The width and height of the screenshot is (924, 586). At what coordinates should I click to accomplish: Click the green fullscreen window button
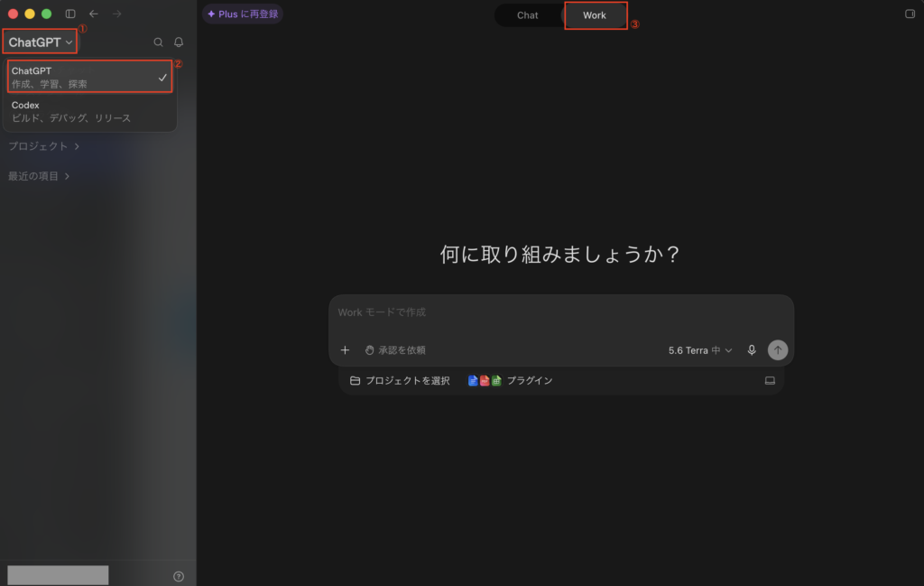(47, 14)
